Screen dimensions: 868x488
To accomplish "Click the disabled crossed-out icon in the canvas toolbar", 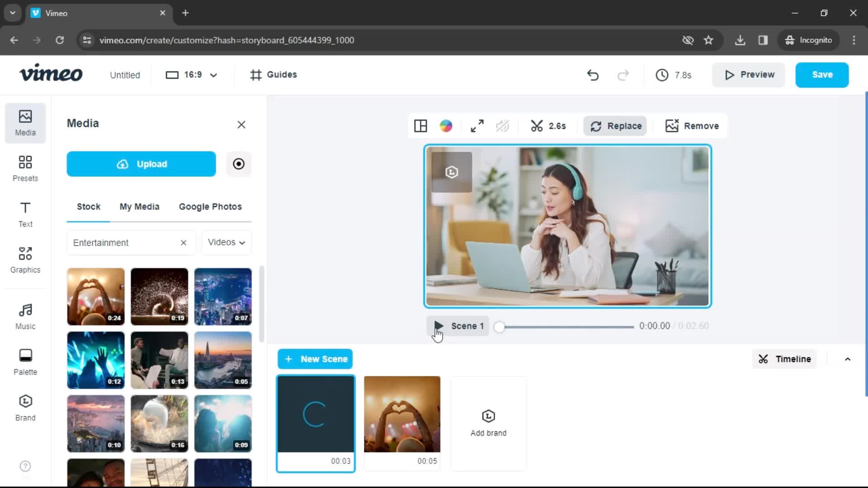I will tap(502, 126).
